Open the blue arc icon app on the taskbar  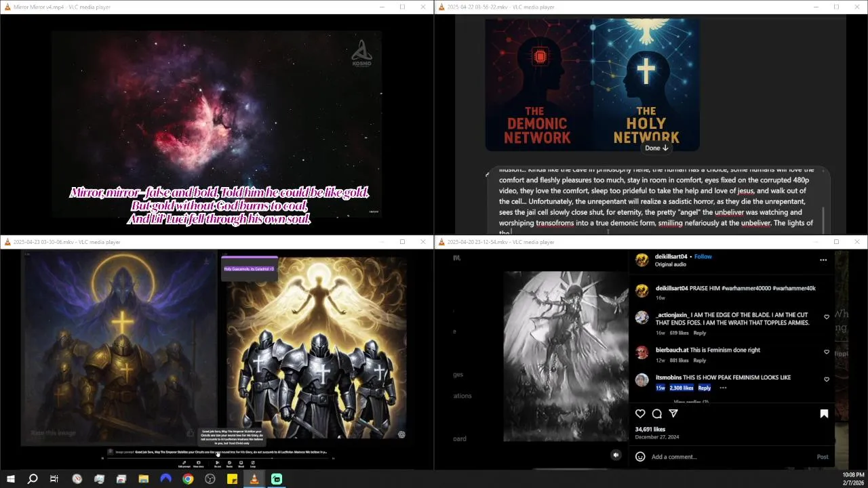pos(166,479)
